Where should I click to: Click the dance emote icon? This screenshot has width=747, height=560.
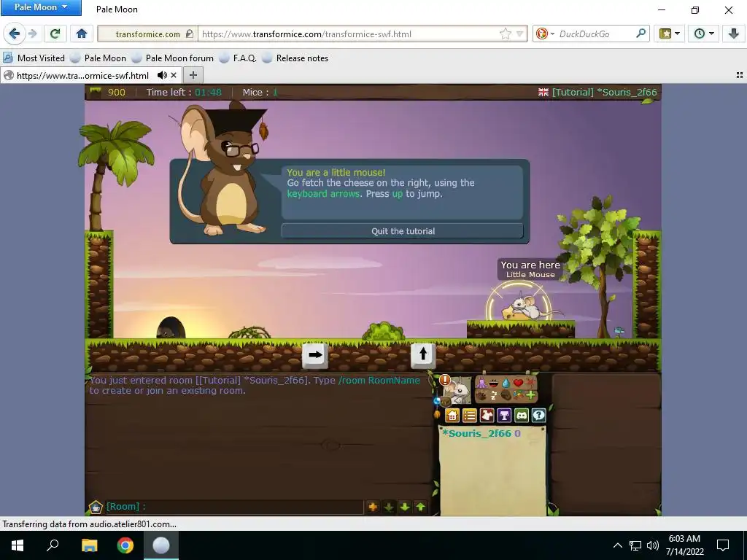tap(481, 382)
